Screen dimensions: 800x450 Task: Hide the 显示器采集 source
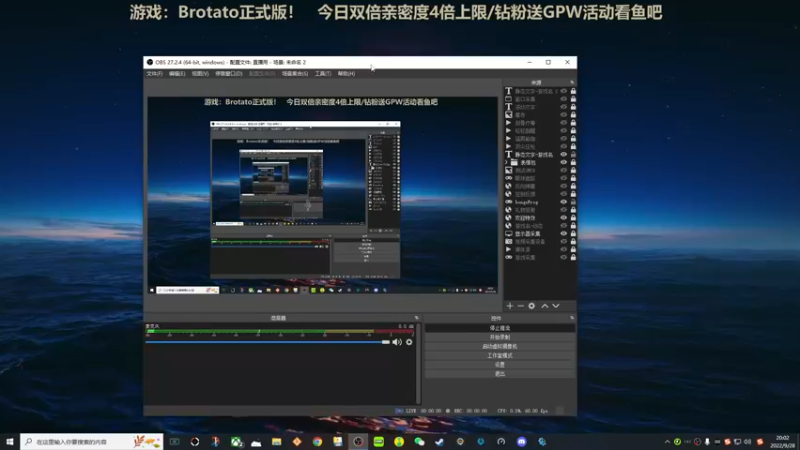[x=564, y=233]
